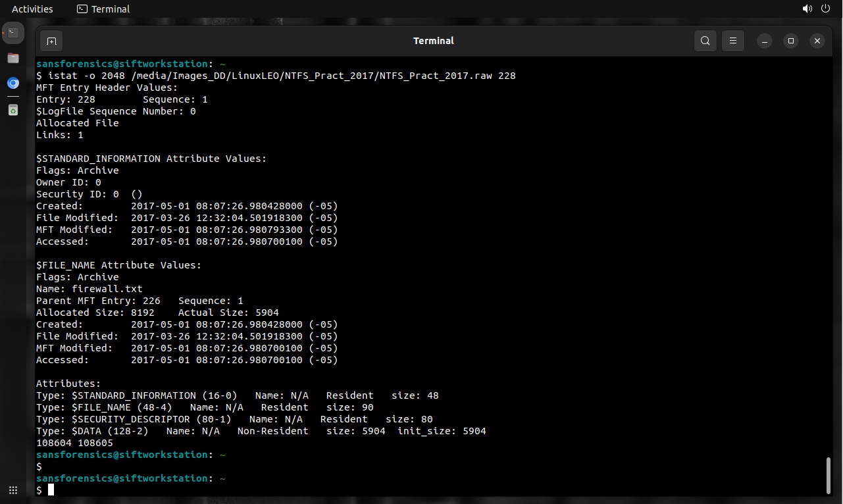Minimize the Terminal window
Screen dimensions: 843x504
[765, 41]
